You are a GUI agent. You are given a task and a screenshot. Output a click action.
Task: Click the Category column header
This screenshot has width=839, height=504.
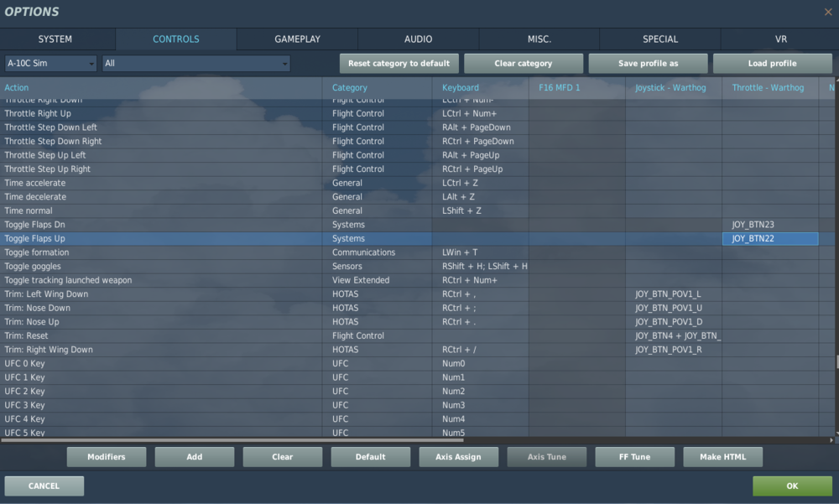(x=378, y=87)
